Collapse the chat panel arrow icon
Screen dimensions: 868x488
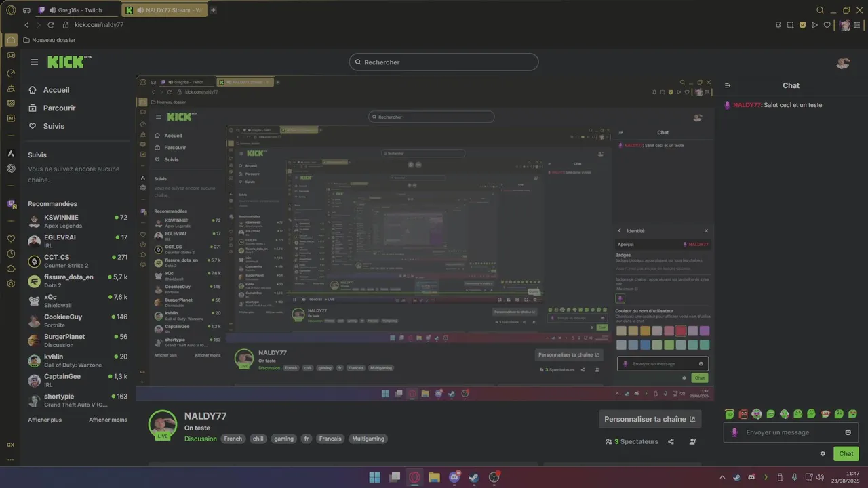[x=728, y=85]
